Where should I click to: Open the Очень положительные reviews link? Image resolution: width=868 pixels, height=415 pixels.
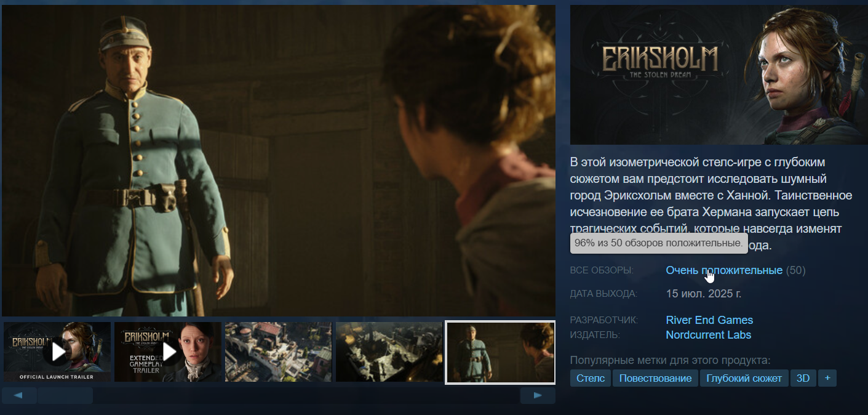click(724, 270)
